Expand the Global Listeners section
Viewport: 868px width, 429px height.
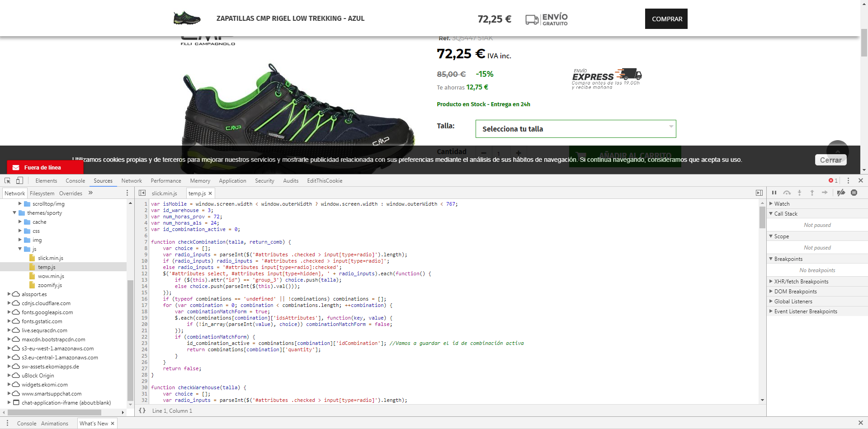(771, 302)
